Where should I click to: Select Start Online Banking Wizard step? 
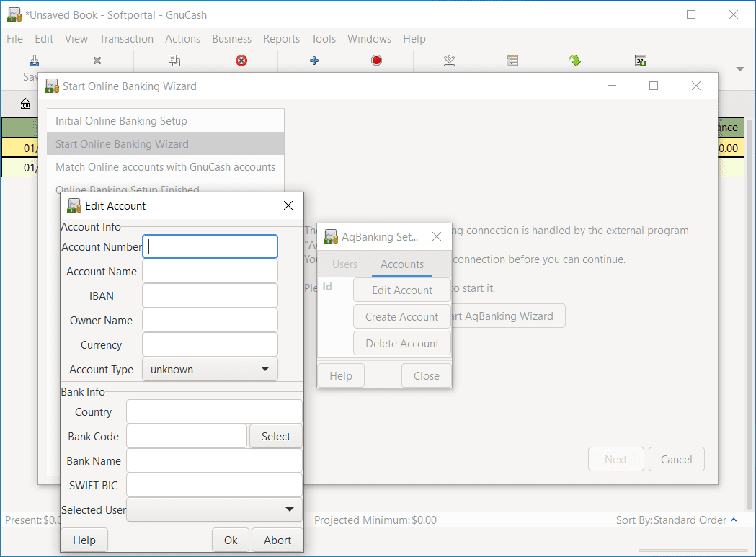(x=165, y=143)
